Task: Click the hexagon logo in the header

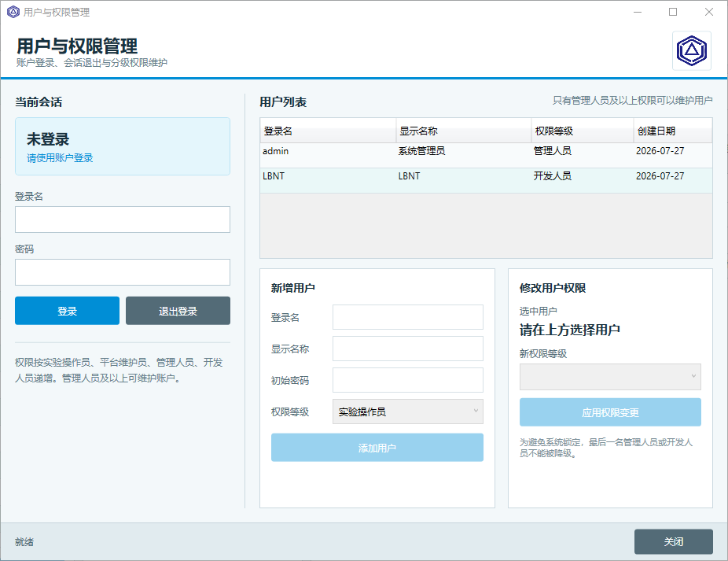Action: pos(691,50)
